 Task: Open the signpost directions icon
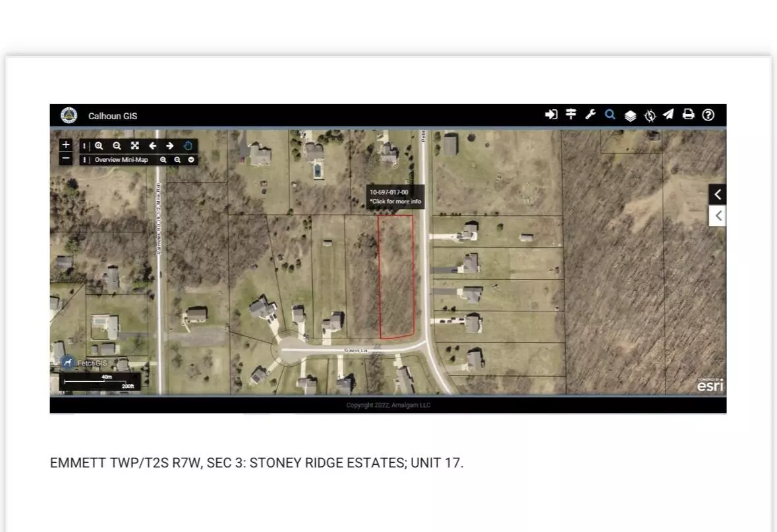571,115
